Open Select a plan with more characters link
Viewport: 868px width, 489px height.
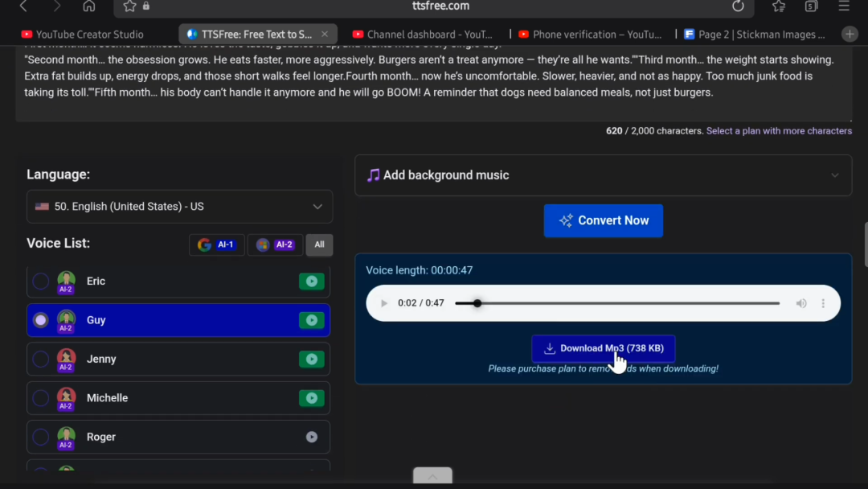(x=779, y=131)
